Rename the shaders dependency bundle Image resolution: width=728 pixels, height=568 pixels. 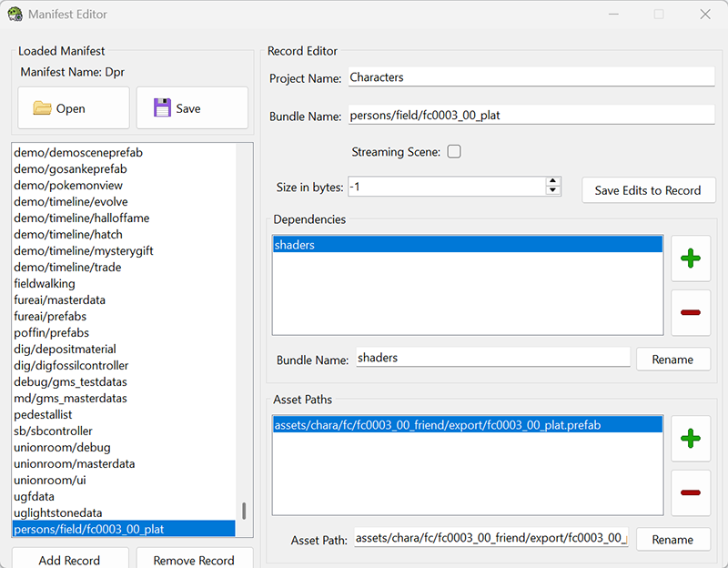[672, 360]
